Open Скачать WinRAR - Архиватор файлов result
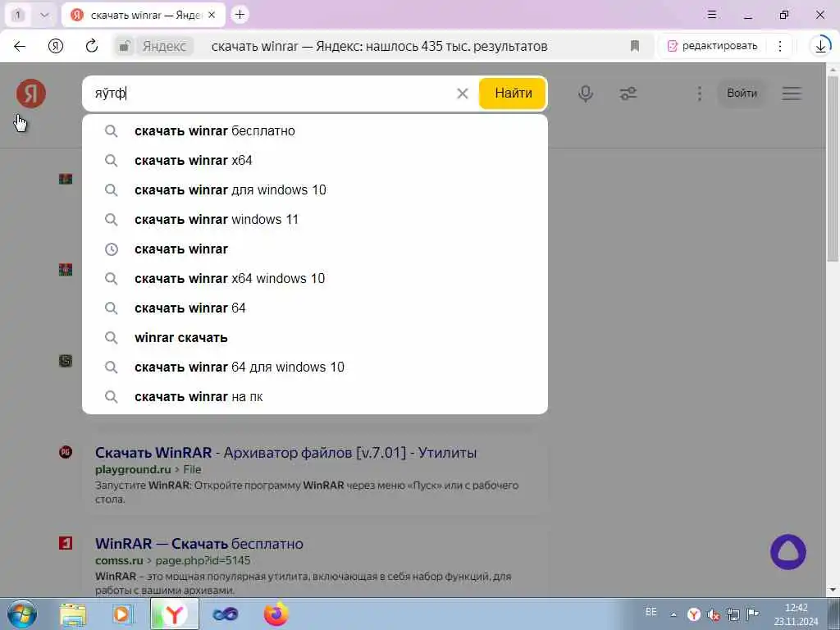The width and height of the screenshot is (840, 630). 285,453
